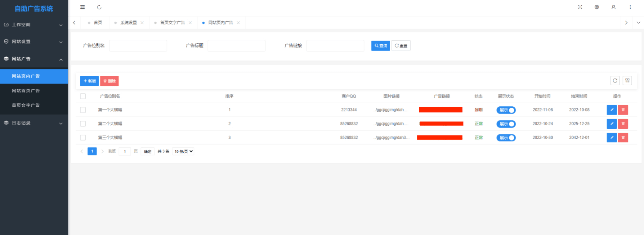Open the 10 条/页 page size dropdown
This screenshot has height=235, width=644.
coord(184,151)
